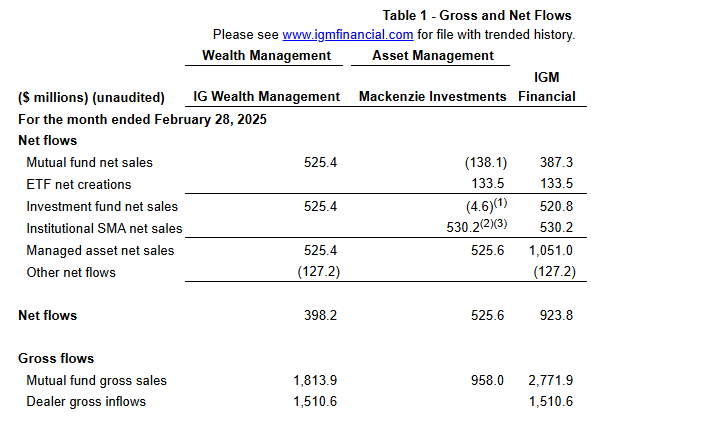The image size is (717, 421).
Task: Click the Mackenzie Investments subheader
Action: click(x=433, y=97)
